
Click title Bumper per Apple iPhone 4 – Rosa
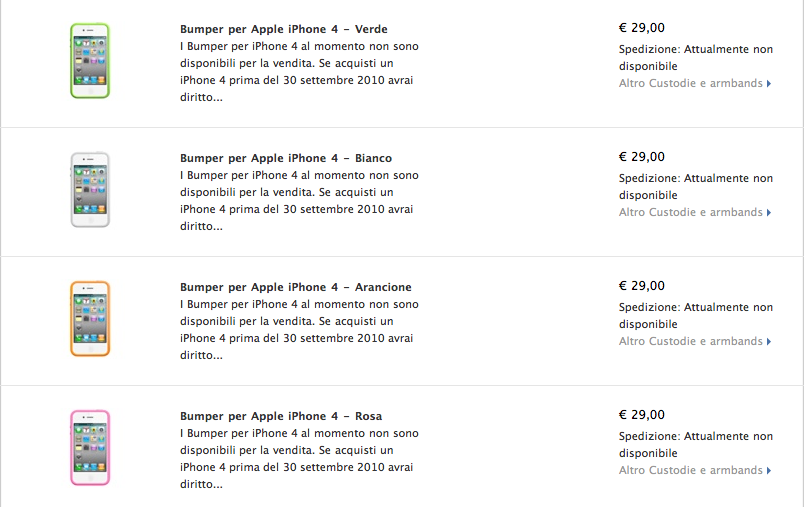tap(280, 416)
